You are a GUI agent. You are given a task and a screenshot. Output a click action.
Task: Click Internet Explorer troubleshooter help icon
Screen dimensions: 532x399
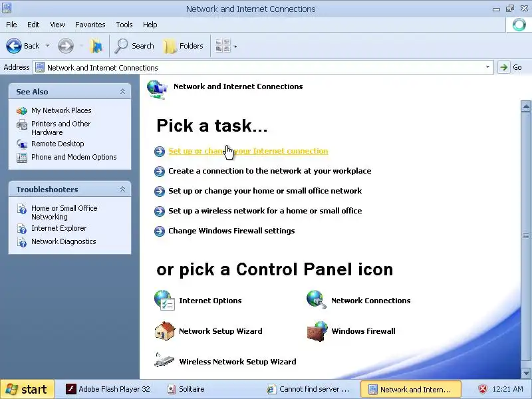tap(22, 229)
